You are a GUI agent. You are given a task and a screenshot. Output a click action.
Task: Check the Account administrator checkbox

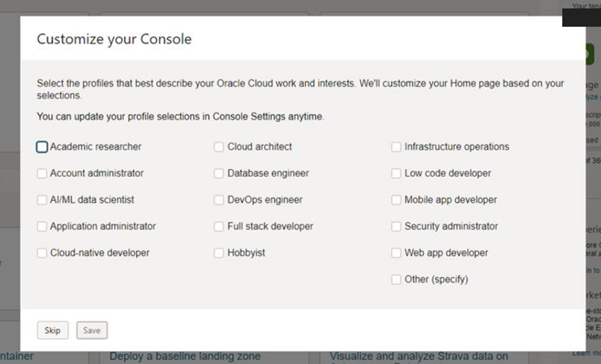42,173
